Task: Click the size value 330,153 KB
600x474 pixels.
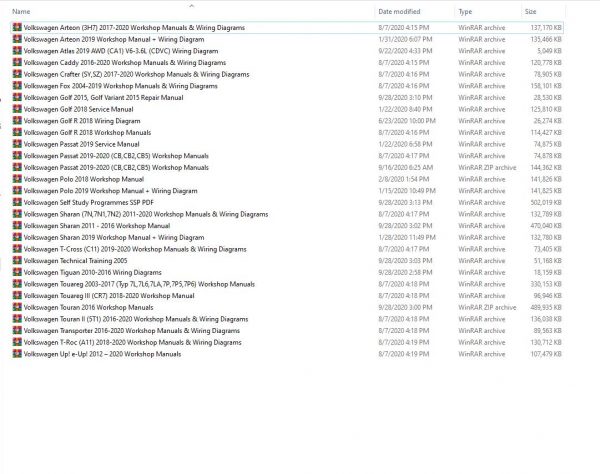Action: tap(546, 284)
